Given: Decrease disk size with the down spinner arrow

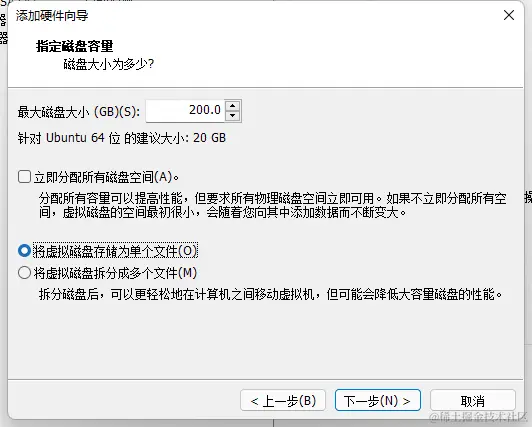Looking at the screenshot, I should 232,116.
